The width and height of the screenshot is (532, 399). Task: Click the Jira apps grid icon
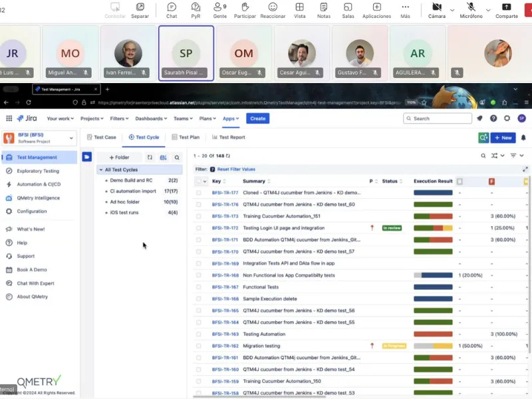point(8,118)
